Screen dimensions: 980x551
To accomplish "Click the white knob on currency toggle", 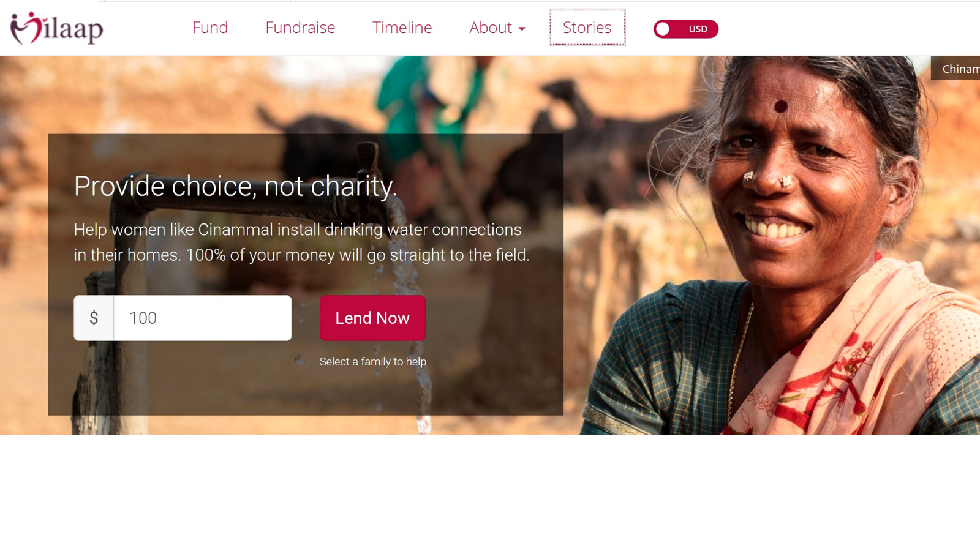I will [663, 29].
